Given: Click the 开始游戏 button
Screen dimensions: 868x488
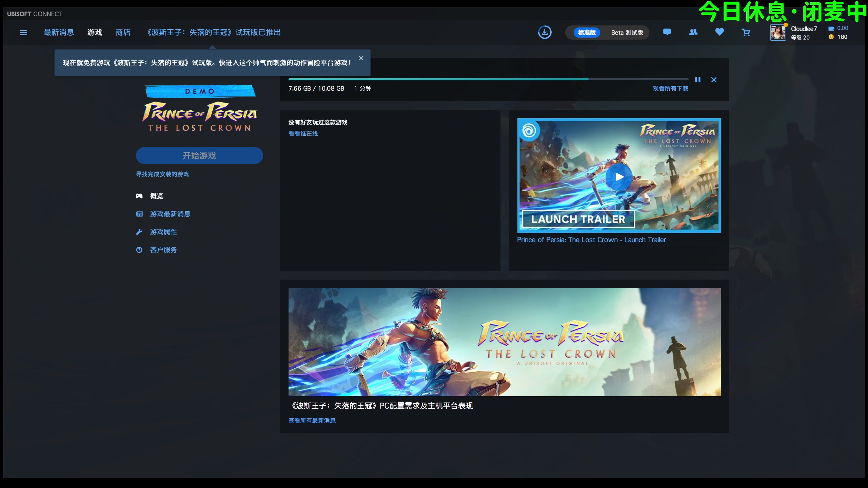Looking at the screenshot, I should (199, 156).
